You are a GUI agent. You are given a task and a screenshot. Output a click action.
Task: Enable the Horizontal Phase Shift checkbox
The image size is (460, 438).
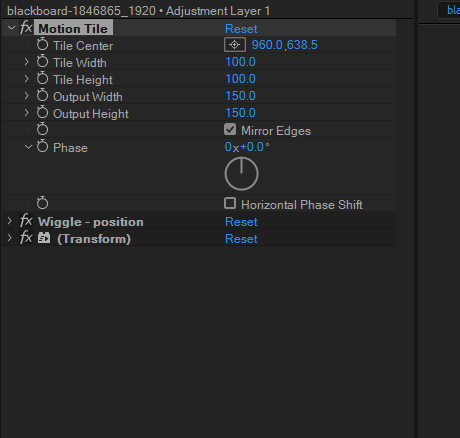(x=230, y=203)
